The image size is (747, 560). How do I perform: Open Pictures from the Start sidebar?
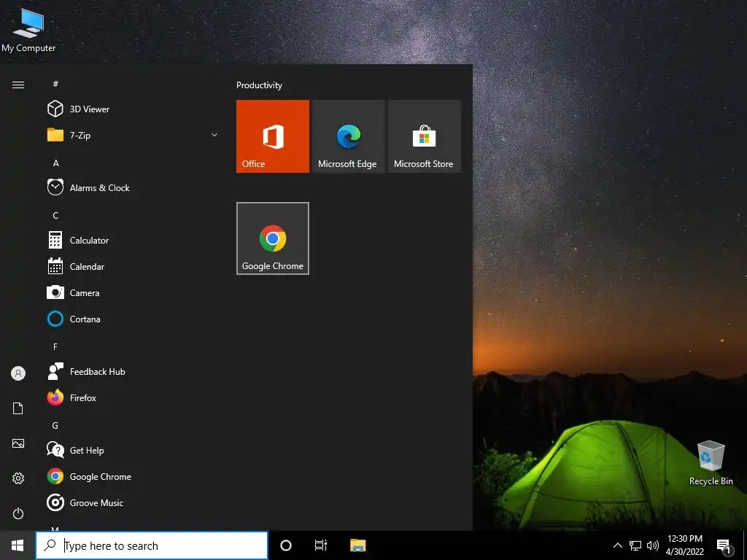click(x=18, y=443)
